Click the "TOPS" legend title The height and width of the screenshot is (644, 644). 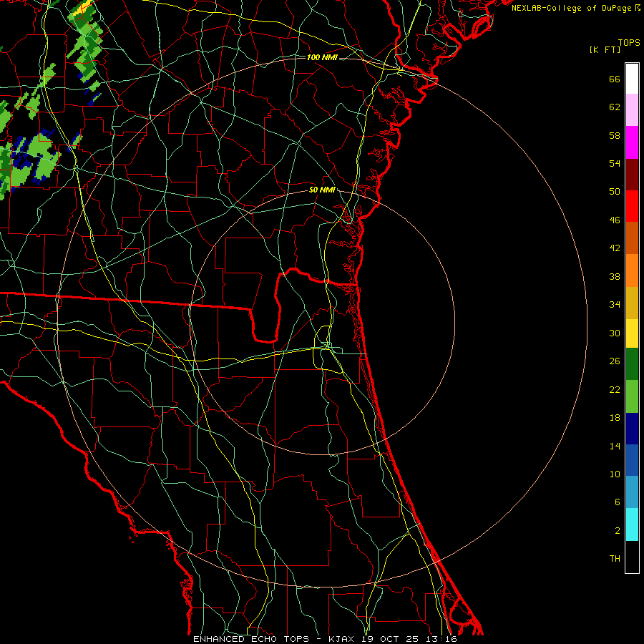coord(629,43)
